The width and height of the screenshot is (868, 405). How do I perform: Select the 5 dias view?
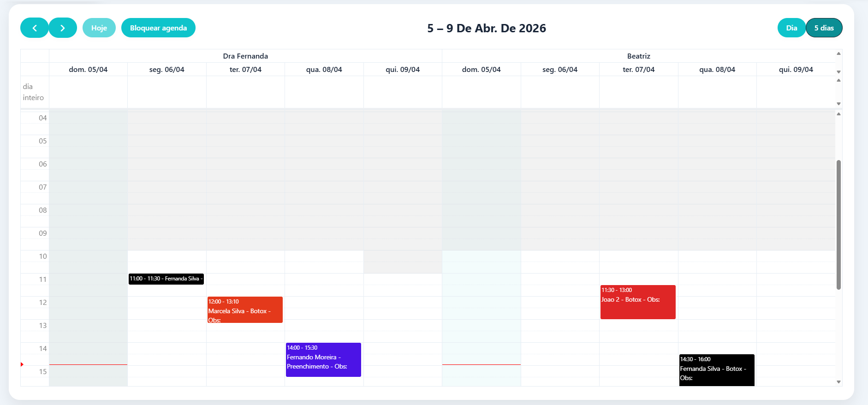point(824,28)
